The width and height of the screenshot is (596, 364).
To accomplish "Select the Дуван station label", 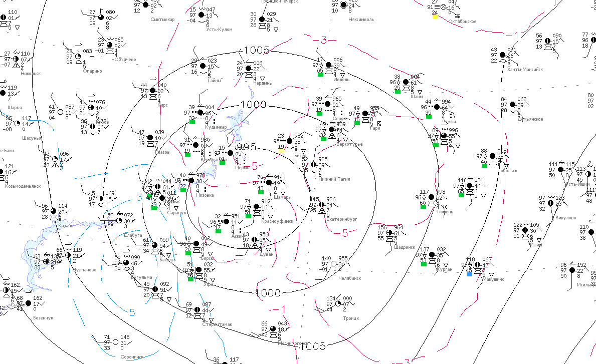I will pos(267,254).
